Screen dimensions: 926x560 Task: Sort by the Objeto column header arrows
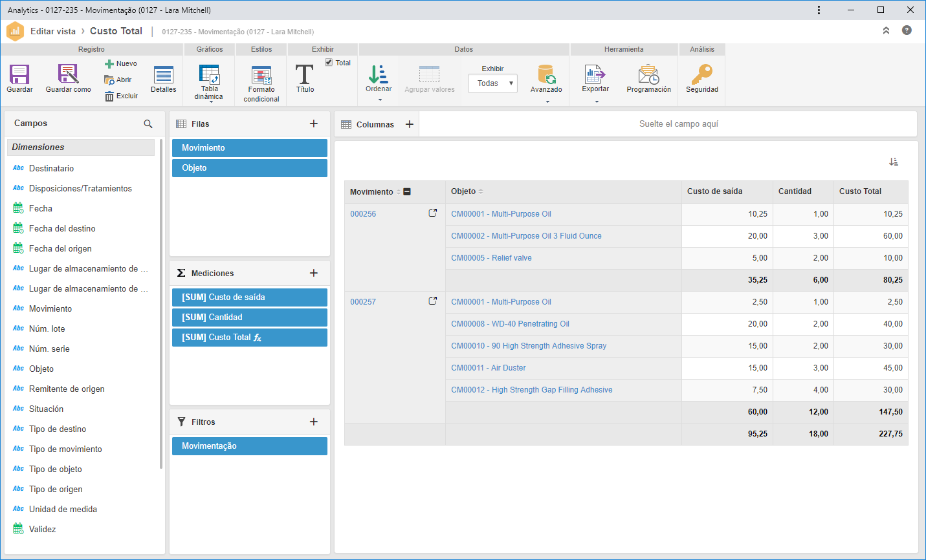tap(481, 191)
